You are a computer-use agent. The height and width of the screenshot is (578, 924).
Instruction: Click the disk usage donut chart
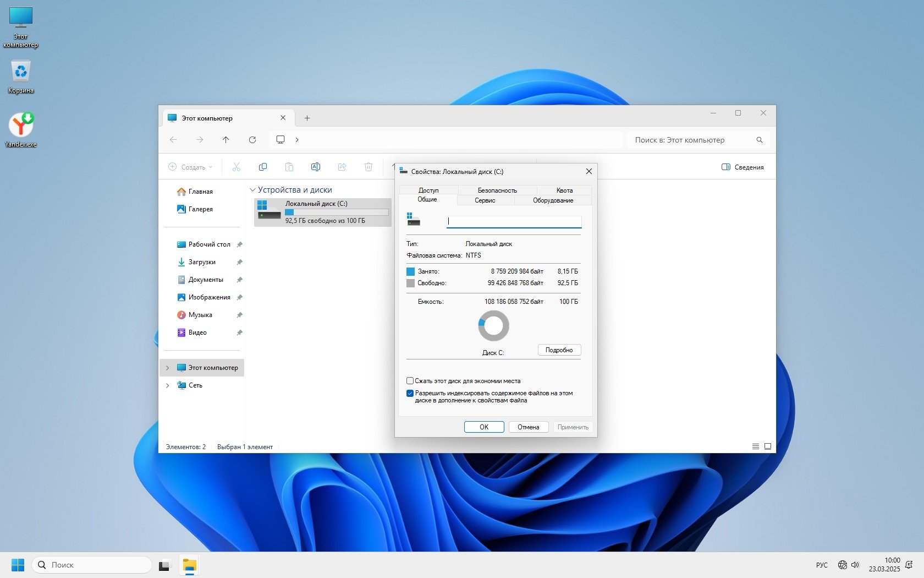click(x=493, y=326)
